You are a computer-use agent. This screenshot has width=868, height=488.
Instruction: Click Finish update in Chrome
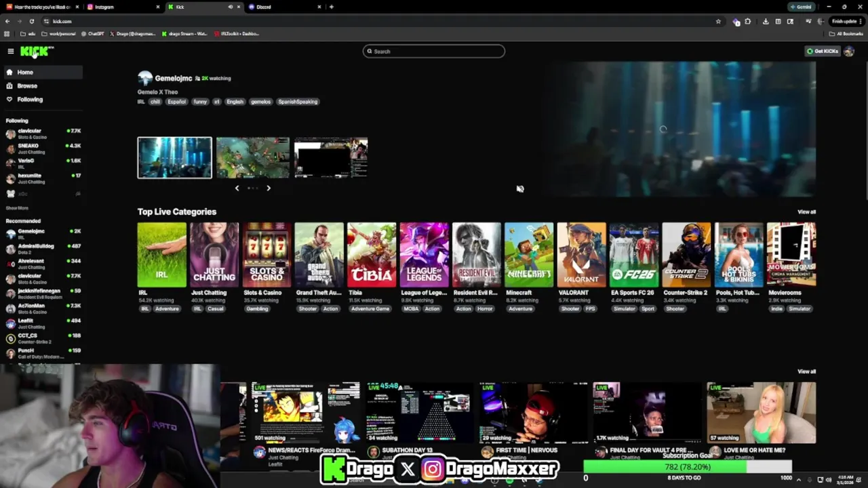[x=846, y=21]
